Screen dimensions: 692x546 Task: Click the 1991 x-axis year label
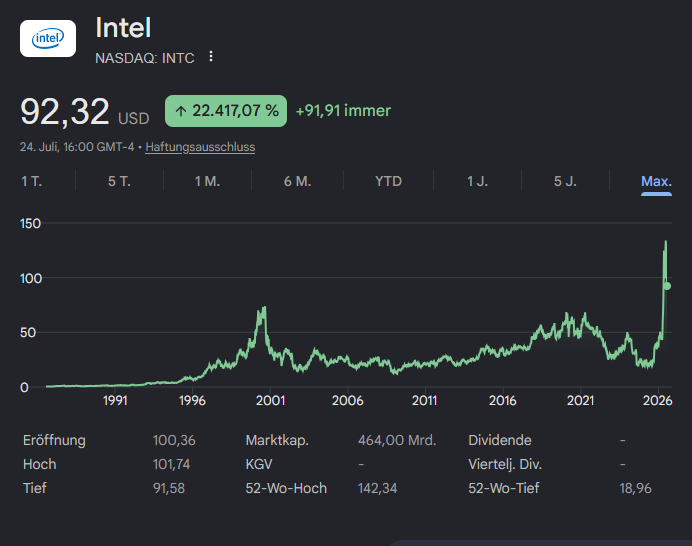[x=115, y=400]
